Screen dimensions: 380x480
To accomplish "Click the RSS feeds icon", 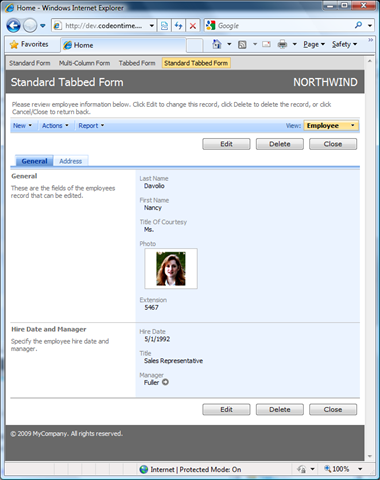I will point(242,44).
